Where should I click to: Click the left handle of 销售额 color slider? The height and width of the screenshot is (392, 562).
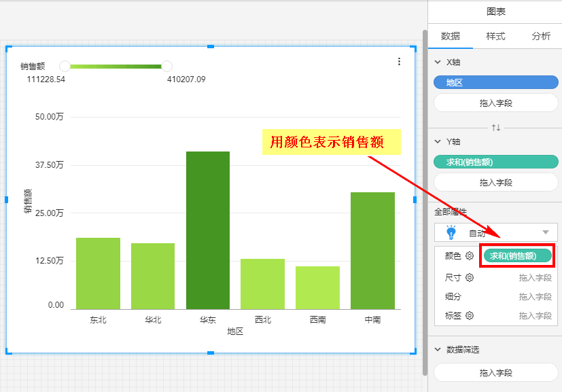tap(65, 66)
